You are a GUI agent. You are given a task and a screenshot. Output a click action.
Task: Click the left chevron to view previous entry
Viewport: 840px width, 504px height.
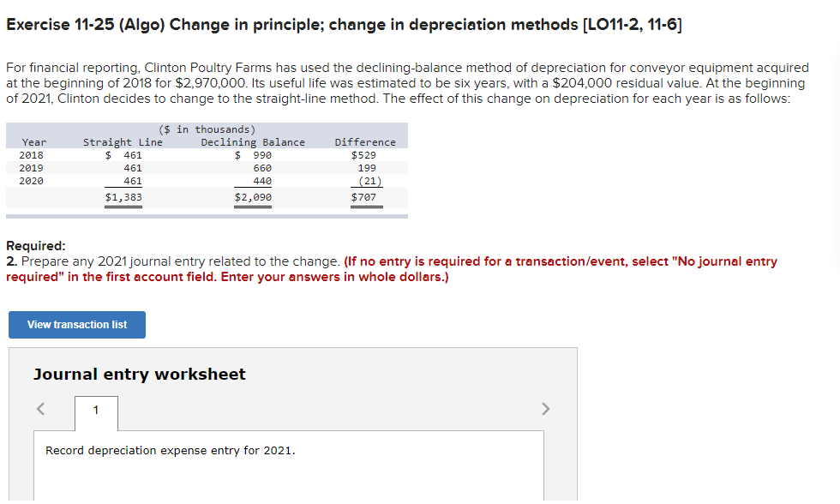click(39, 410)
